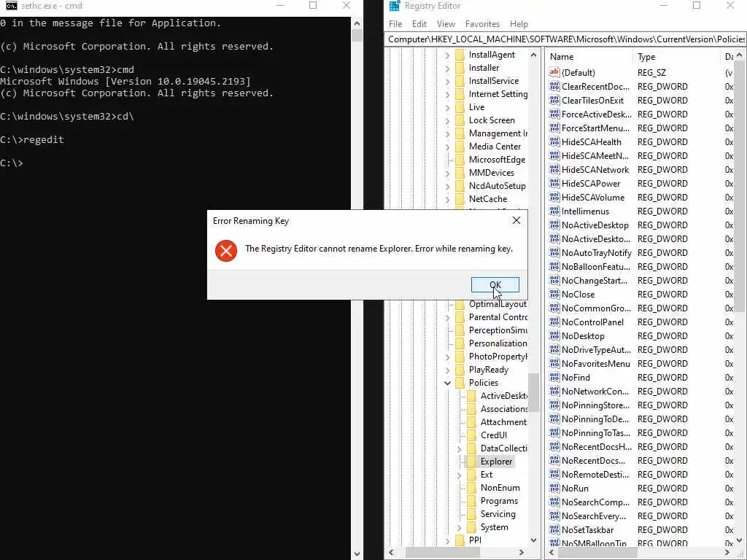Expand the System key under Policies
Screen dimensions: 747x560
[x=460, y=528]
